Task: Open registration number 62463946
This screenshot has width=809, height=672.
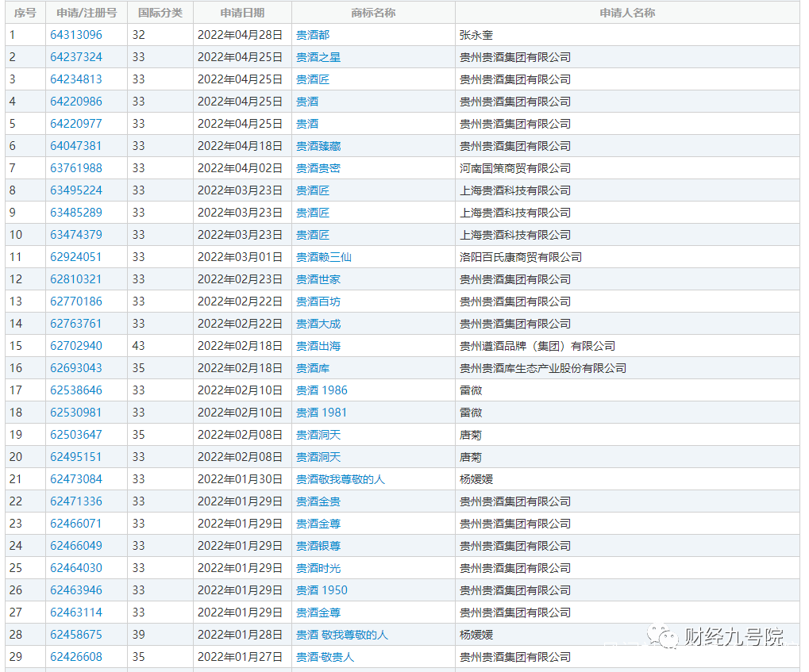Action: tap(76, 590)
